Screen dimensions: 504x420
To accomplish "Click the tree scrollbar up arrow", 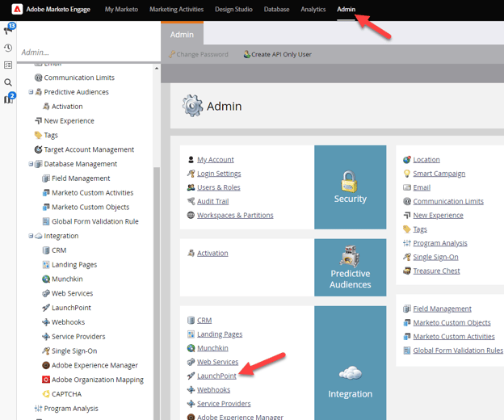I will [x=157, y=68].
